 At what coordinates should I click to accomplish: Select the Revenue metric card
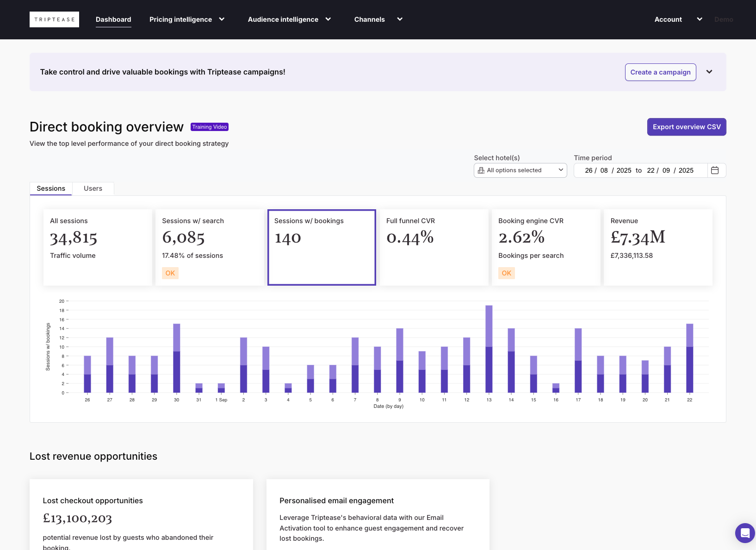point(658,247)
